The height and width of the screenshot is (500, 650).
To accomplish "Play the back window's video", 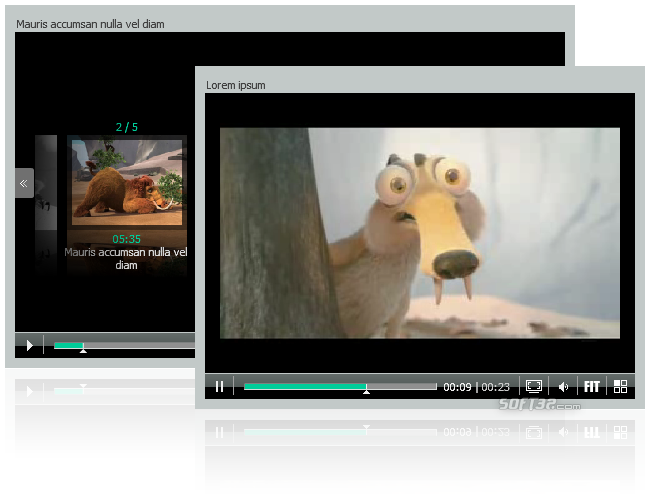I will [29, 345].
